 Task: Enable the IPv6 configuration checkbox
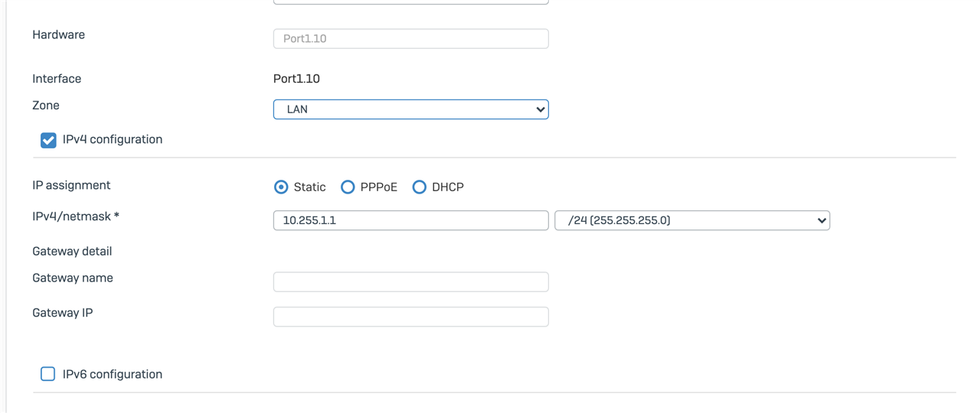coord(48,374)
